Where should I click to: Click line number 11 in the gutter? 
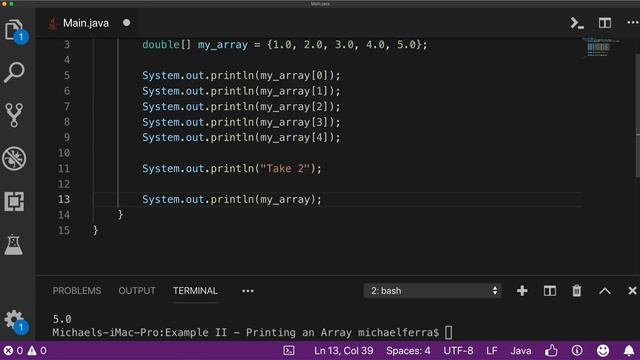tap(64, 168)
